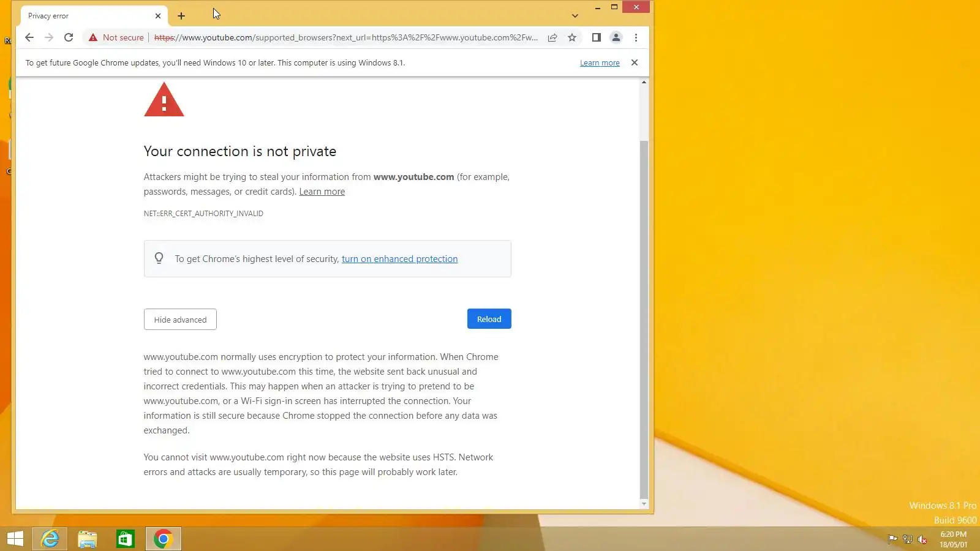Screen dimensions: 980x551
Task: Click the forward navigation arrow
Action: click(x=49, y=37)
